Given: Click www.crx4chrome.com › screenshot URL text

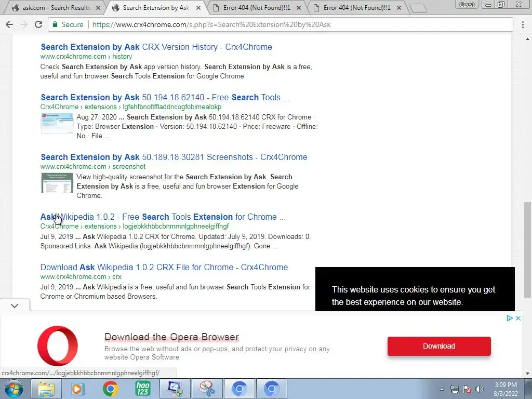Looking at the screenshot, I should point(93,167).
